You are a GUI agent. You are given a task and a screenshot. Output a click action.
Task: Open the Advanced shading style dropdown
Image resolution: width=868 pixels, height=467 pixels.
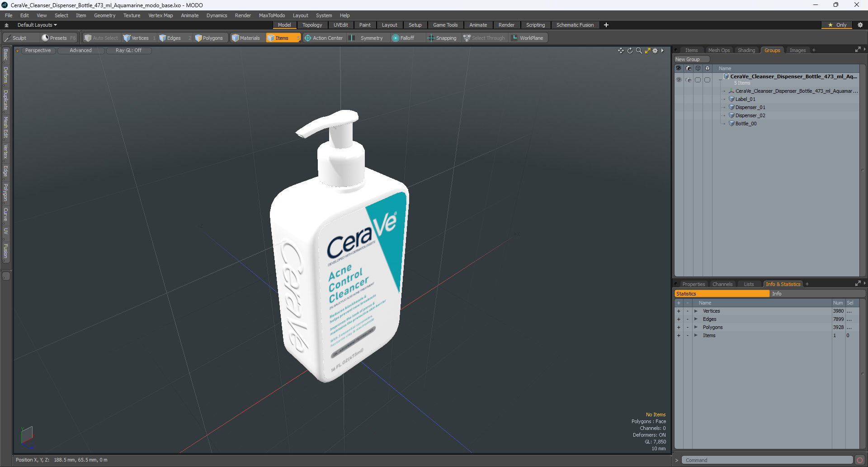80,51
